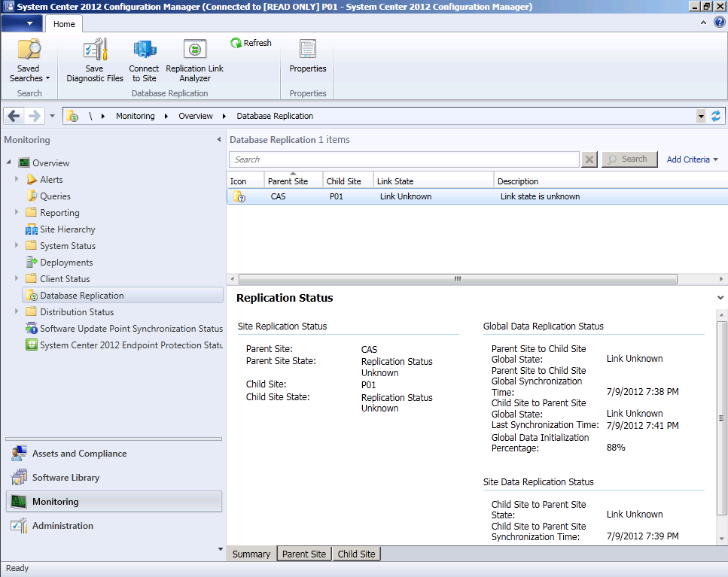Click the Administration workspace icon
728x577 pixels.
(19, 526)
